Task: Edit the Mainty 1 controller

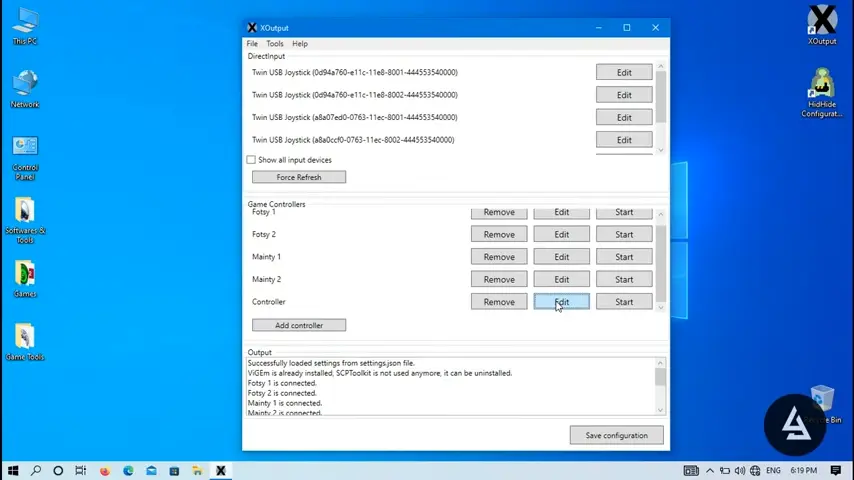Action: click(x=562, y=257)
